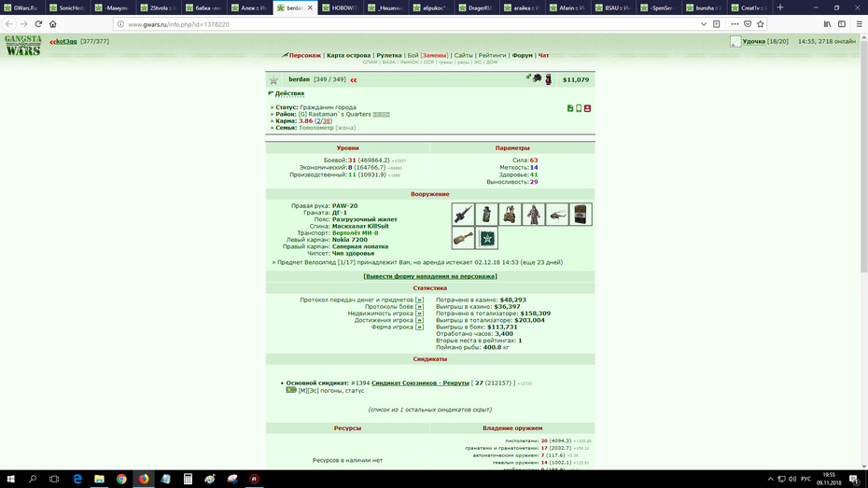Open the kot3gg profile link
868x488 pixels.
click(x=66, y=41)
